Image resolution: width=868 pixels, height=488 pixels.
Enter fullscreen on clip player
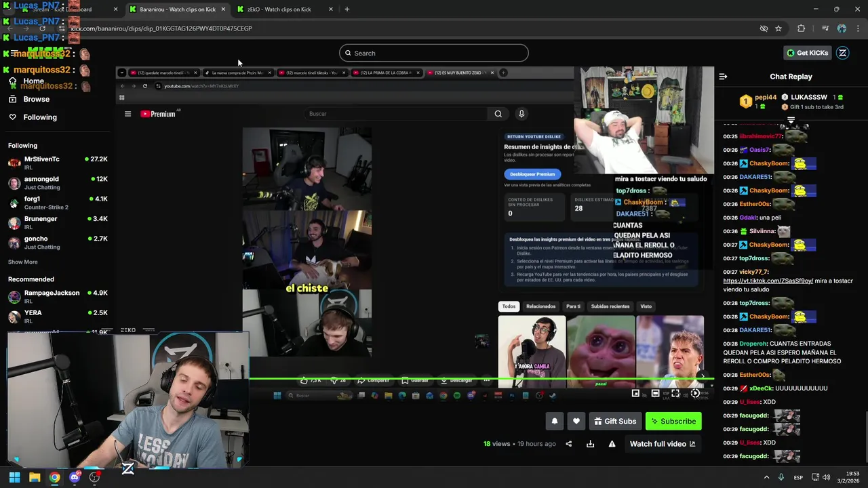675,393
